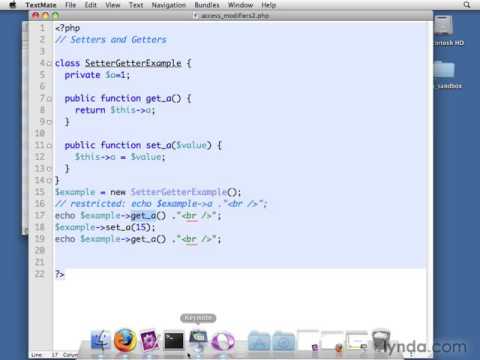Click echo statement on line 19
Viewport: 480px width, 360px height.
[x=138, y=239]
